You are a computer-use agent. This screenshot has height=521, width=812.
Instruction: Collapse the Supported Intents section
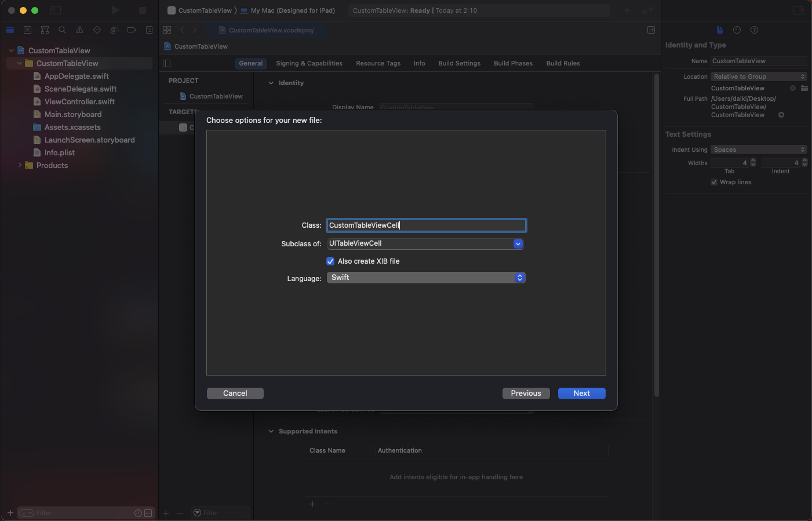(271, 431)
